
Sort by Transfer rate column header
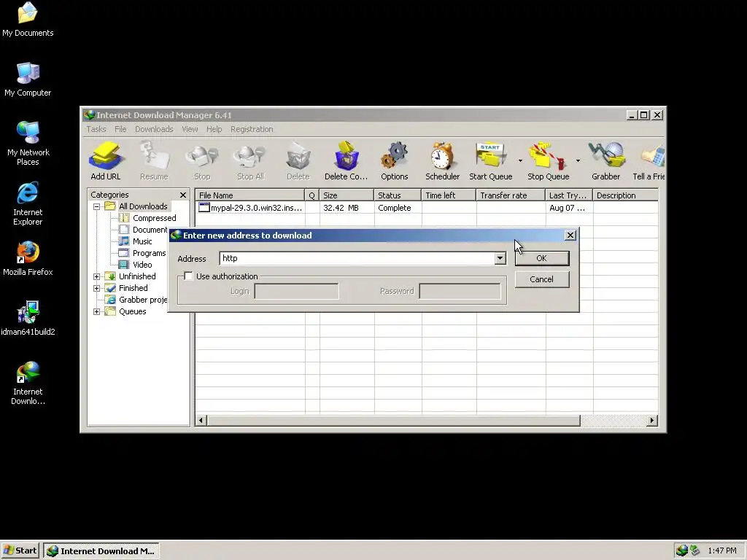511,195
